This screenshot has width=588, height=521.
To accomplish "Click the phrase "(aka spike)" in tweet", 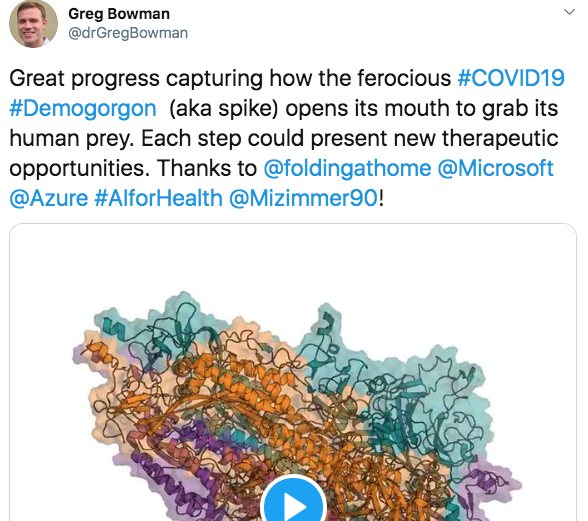I will [224, 108].
